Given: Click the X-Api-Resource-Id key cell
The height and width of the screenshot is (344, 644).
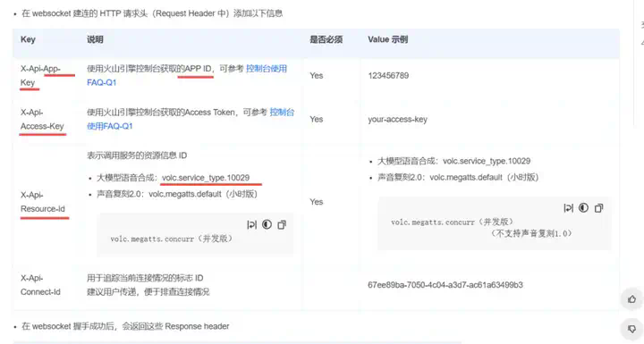Looking at the screenshot, I should 43,202.
